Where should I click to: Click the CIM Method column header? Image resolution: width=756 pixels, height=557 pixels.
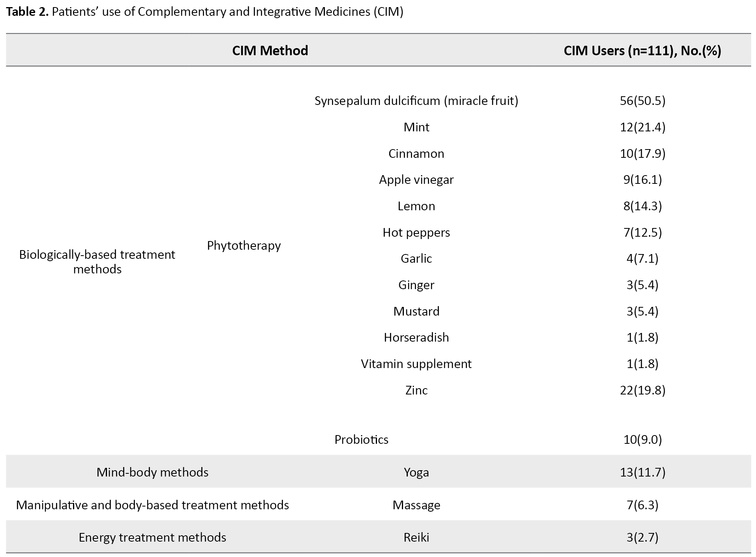pos(270,50)
